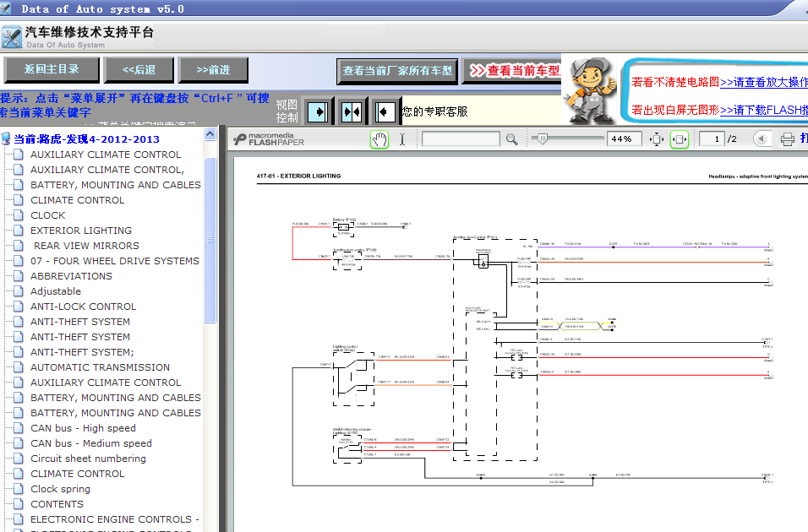
Task: Open Circuit sheet numbering item
Action: click(88, 459)
